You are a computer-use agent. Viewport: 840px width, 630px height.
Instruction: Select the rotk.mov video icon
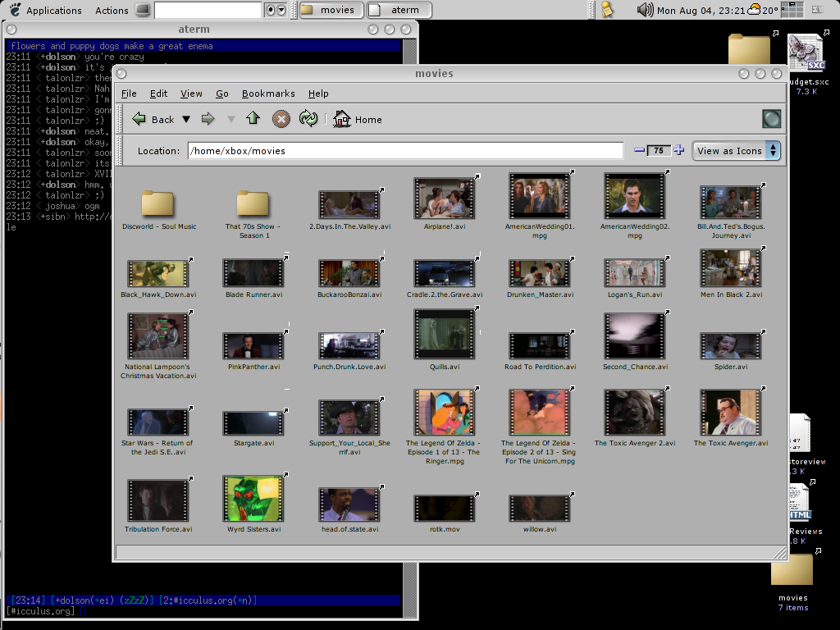445,508
